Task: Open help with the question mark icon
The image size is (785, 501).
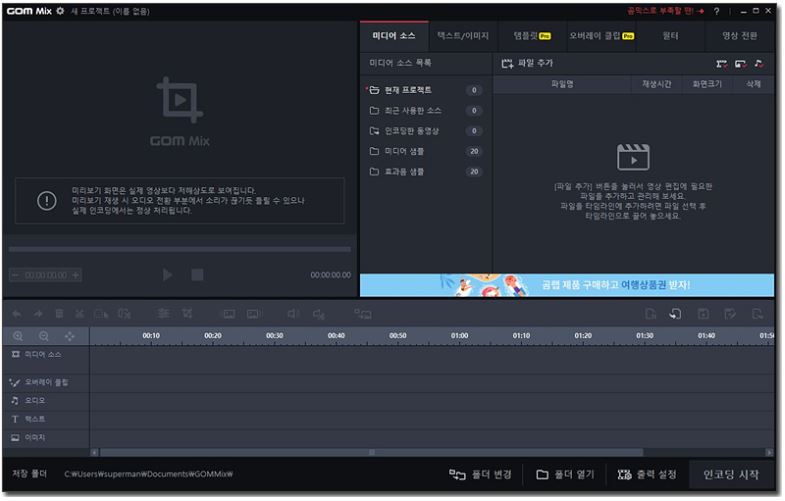Action: [716, 11]
